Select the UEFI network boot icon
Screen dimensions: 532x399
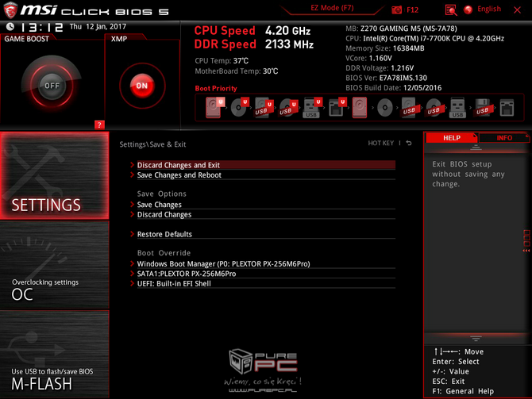point(337,107)
